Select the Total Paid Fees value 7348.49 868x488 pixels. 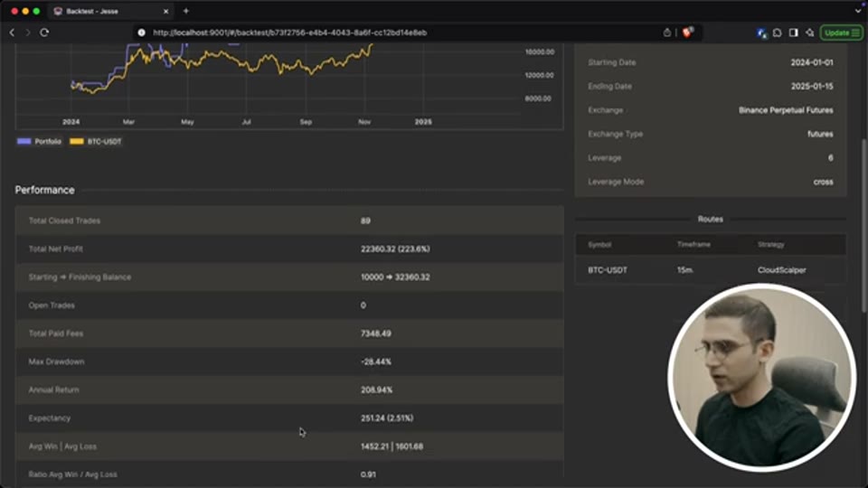click(x=376, y=333)
